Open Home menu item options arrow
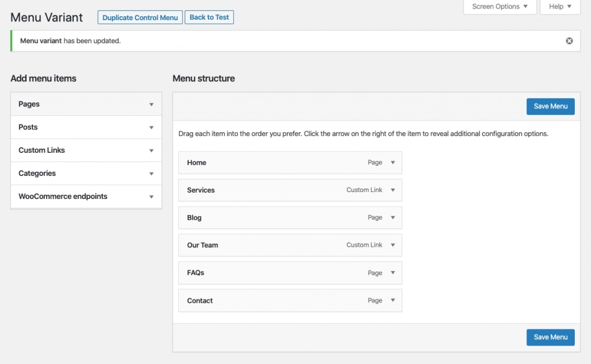Screen dimensions: 591x364 click(x=392, y=163)
